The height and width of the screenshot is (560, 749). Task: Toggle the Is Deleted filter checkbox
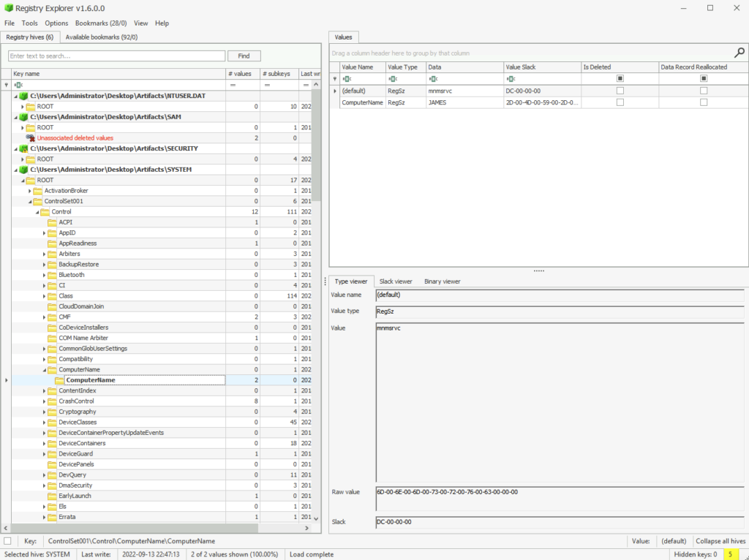click(x=620, y=78)
